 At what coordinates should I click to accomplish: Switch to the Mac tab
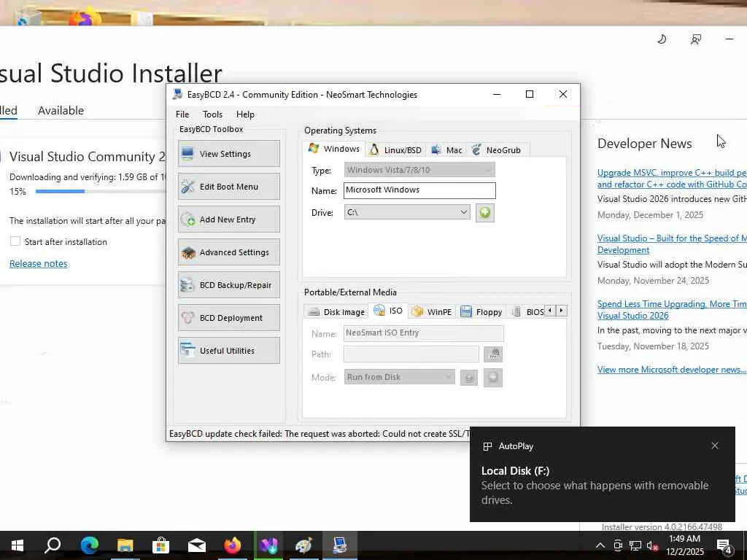446,150
